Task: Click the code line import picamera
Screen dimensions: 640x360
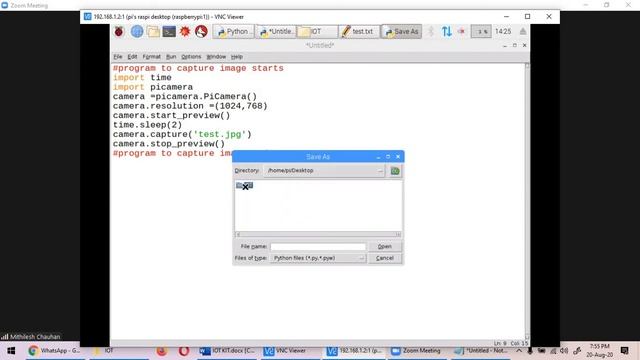Action: [153, 87]
